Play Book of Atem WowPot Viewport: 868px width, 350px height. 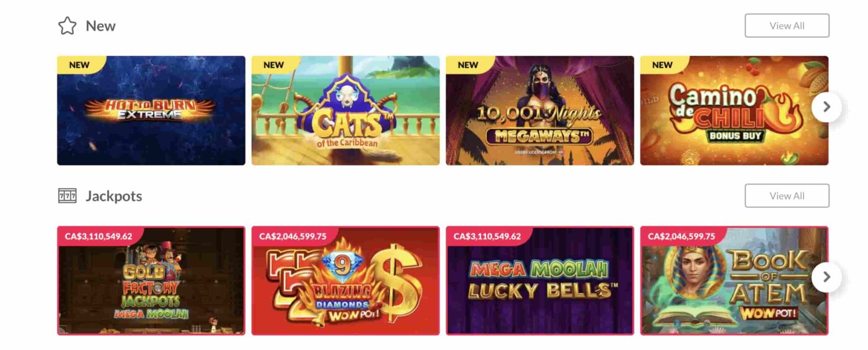pos(734,280)
